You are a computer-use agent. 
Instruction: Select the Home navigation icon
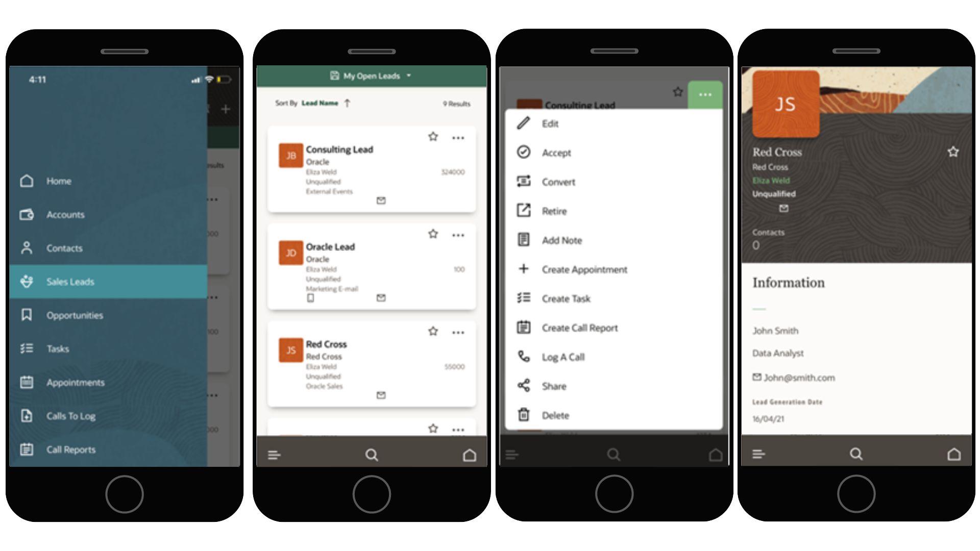click(32, 180)
